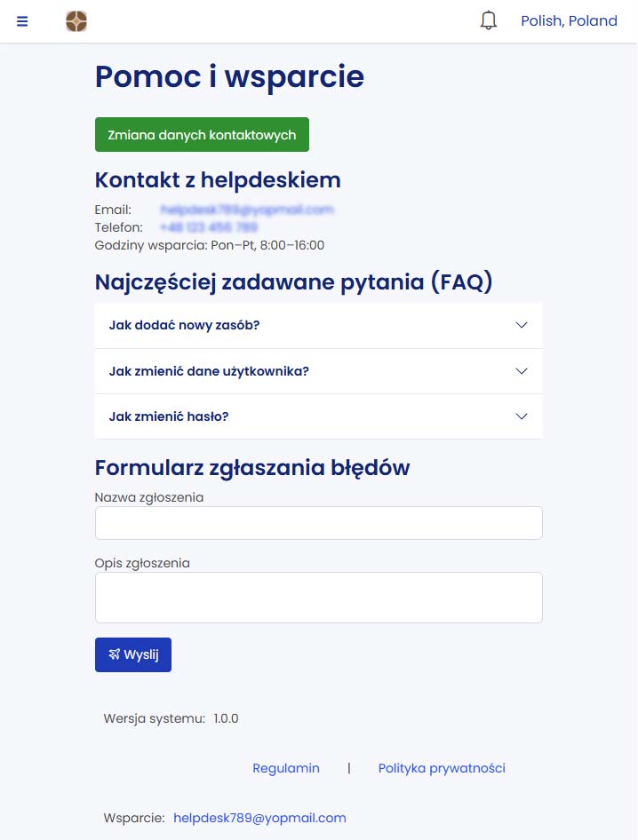Screen dimensions: 638x840
Task: Click into the 'Opis zgłoszenia' text area
Action: click(x=318, y=597)
